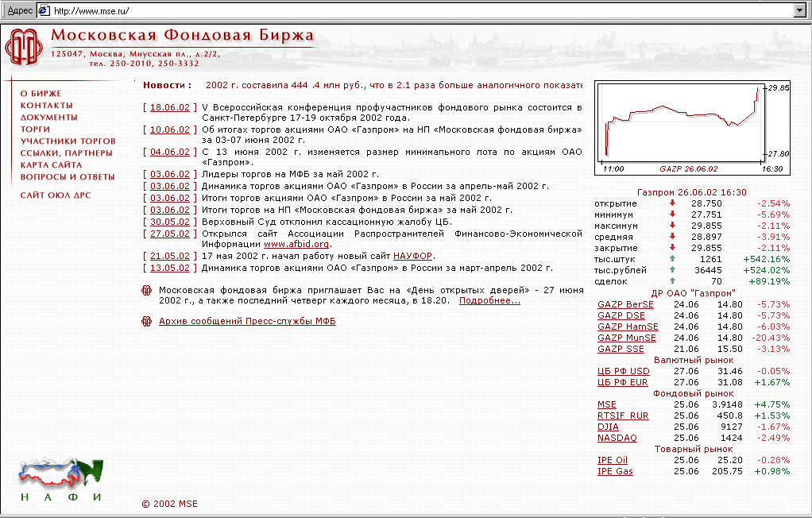Follow the НАУФОР link
Viewport: 812px width, 518px height.
coord(412,257)
